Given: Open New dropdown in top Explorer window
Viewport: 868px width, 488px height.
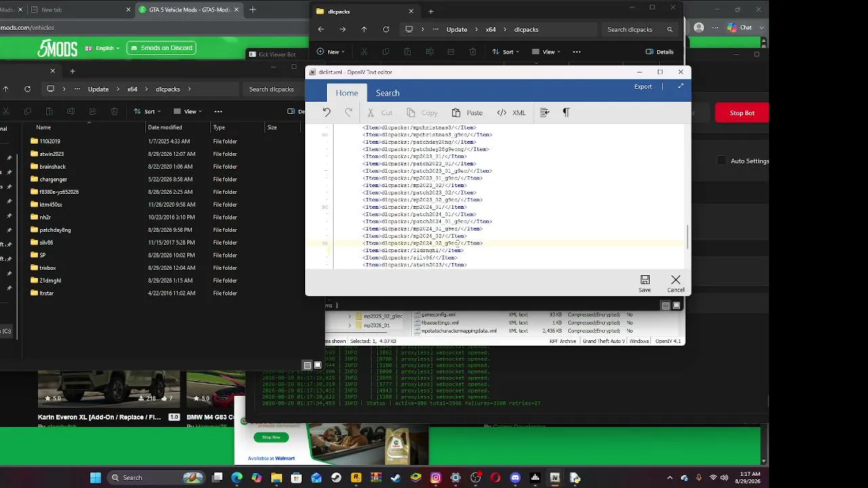Looking at the screenshot, I should [x=330, y=52].
